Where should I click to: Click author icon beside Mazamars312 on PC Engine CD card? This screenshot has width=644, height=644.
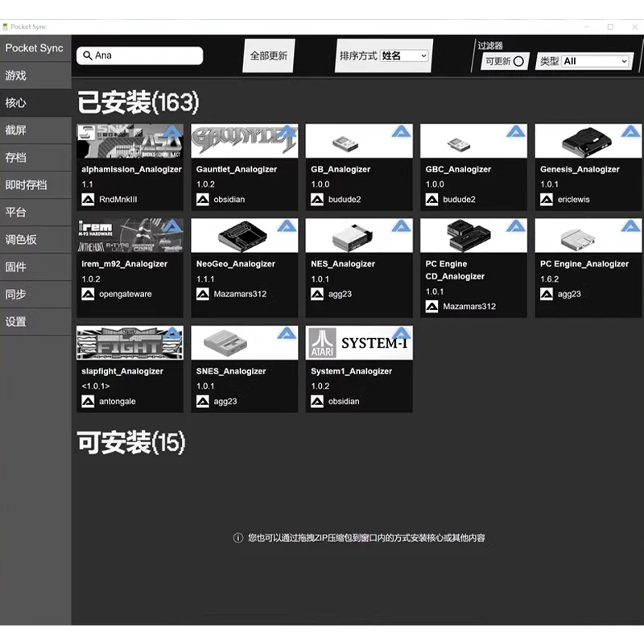tap(431, 307)
